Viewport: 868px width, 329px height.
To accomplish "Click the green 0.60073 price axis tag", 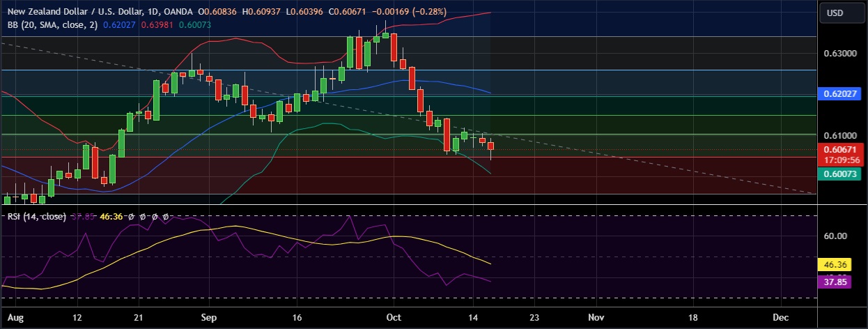I will tap(838, 174).
